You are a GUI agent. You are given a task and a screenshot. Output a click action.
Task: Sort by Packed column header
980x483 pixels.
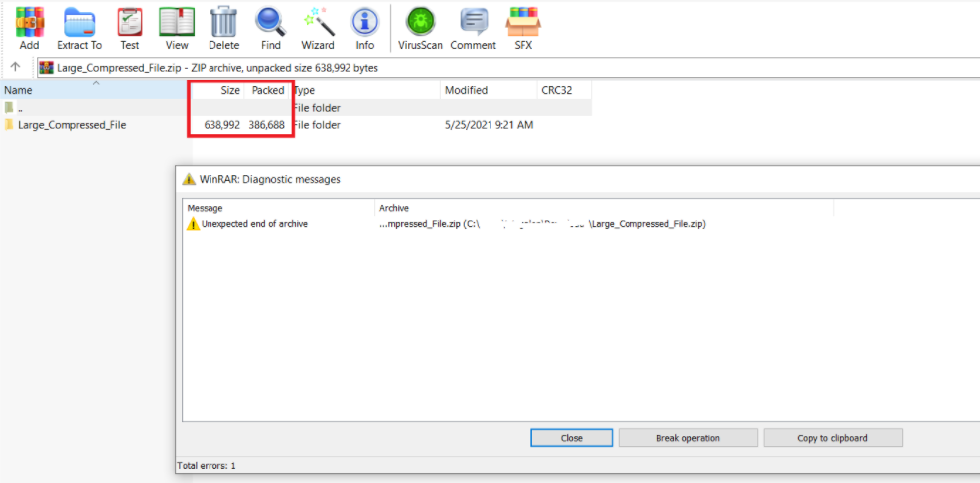point(267,90)
